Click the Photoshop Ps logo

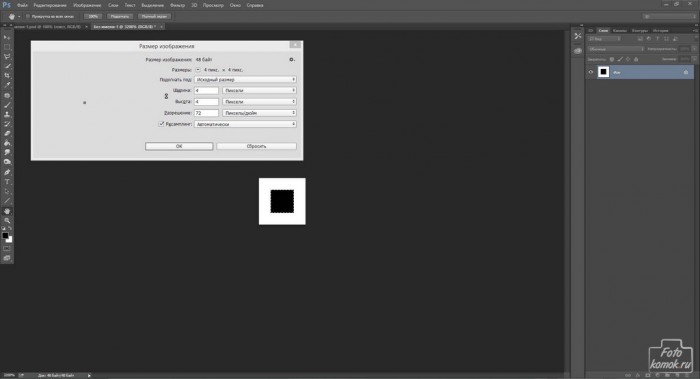[x=6, y=5]
